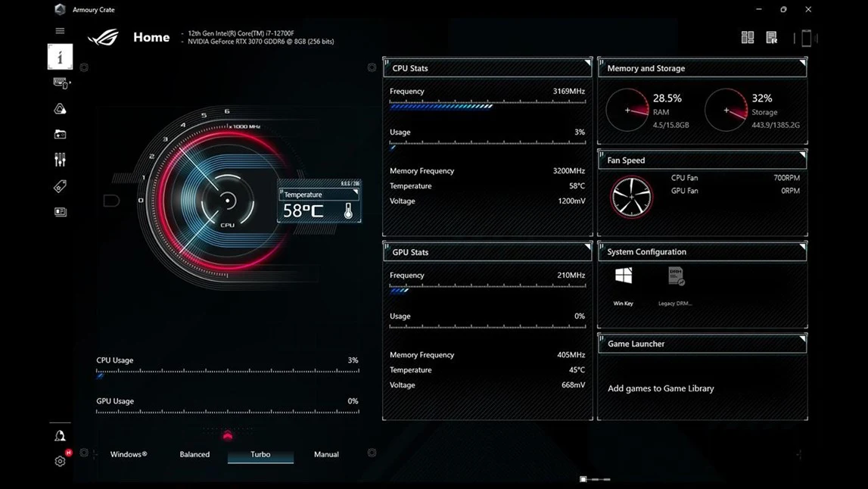This screenshot has height=489, width=868.
Task: Select the Manual operating mode
Action: 327,454
